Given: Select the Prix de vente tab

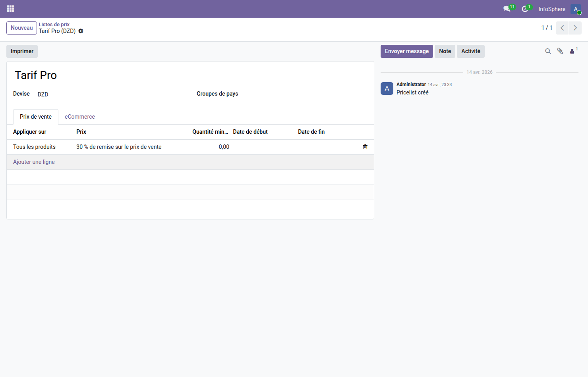Looking at the screenshot, I should pos(36,117).
